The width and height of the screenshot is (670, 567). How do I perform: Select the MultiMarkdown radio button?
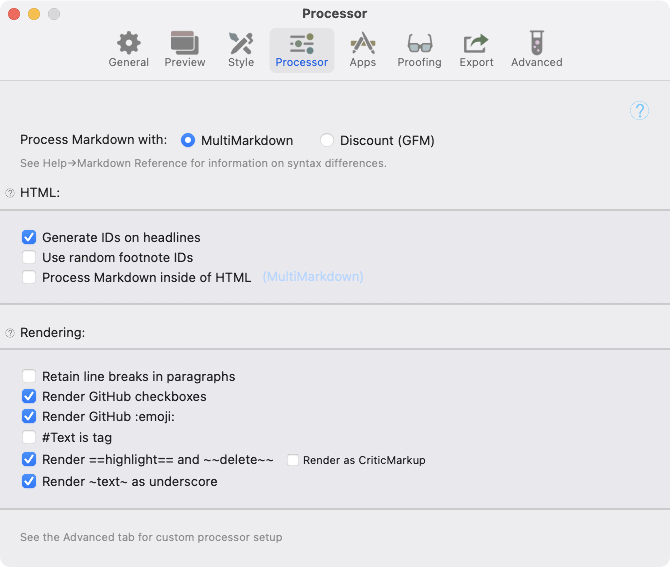point(188,140)
